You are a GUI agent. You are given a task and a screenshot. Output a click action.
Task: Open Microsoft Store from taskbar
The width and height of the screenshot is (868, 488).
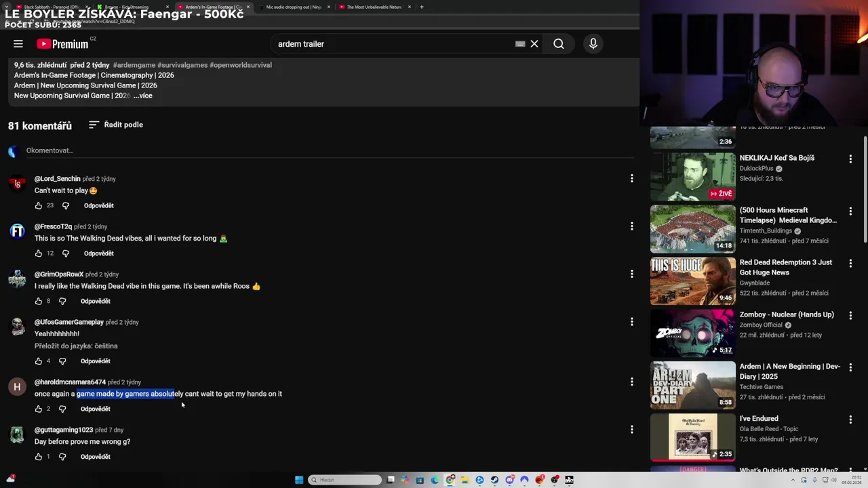pos(420,480)
